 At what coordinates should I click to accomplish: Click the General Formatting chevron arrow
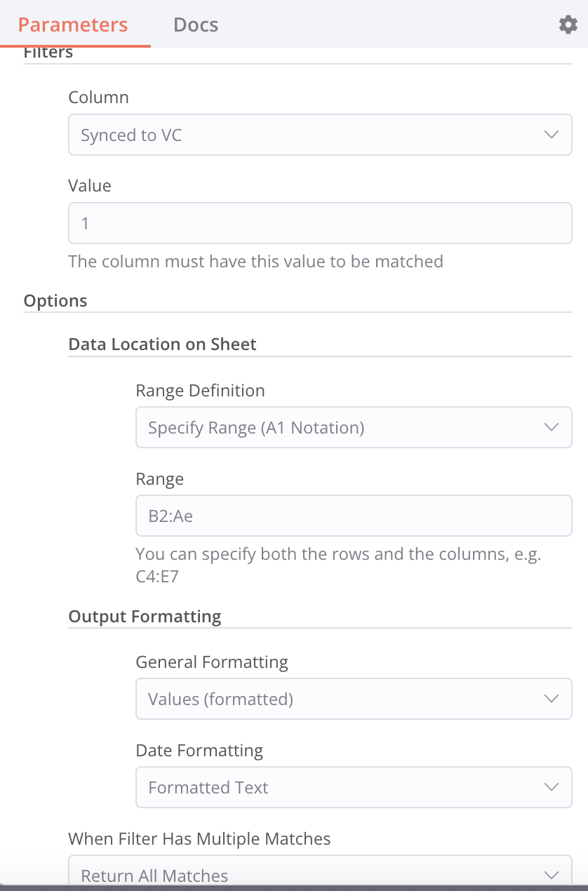click(x=552, y=699)
